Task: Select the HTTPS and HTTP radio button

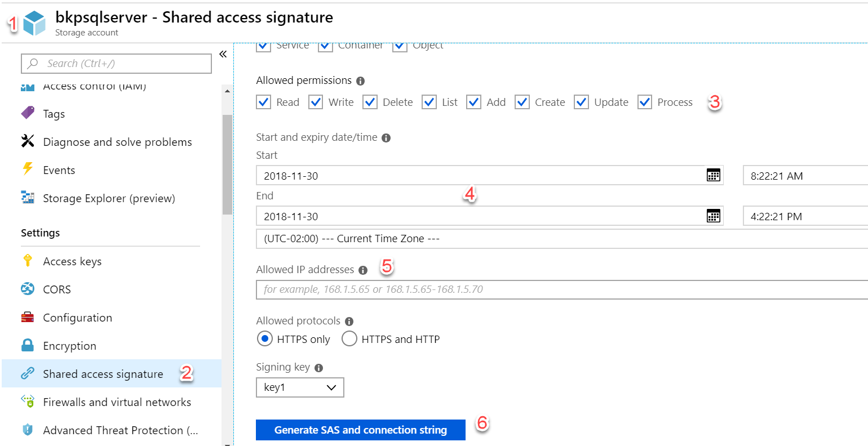Action: [x=349, y=339]
